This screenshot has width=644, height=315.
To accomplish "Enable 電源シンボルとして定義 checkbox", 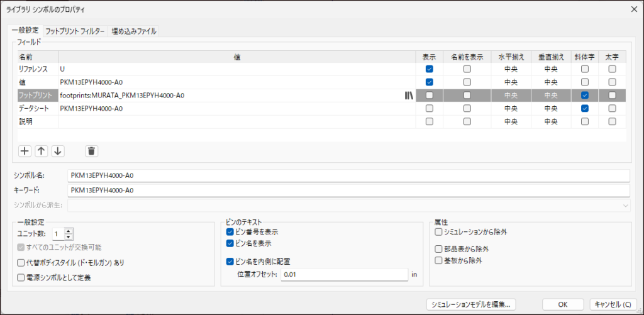I will click(x=21, y=277).
